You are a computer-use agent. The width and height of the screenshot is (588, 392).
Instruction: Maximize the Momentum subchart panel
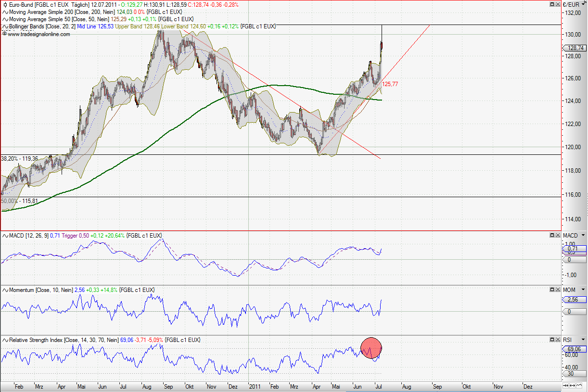(552, 289)
